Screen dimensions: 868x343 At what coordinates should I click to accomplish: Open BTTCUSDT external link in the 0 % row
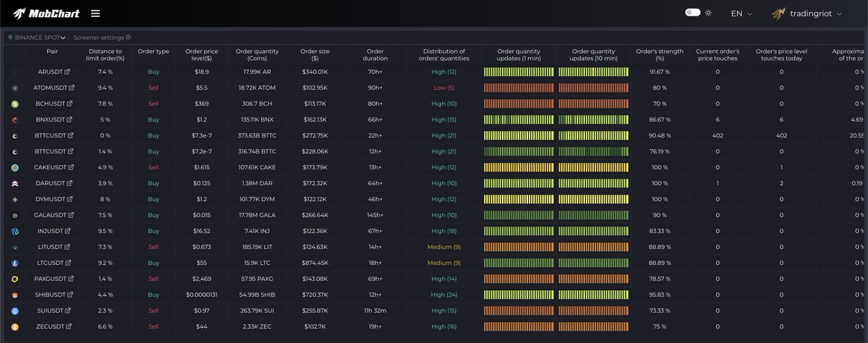(70, 136)
